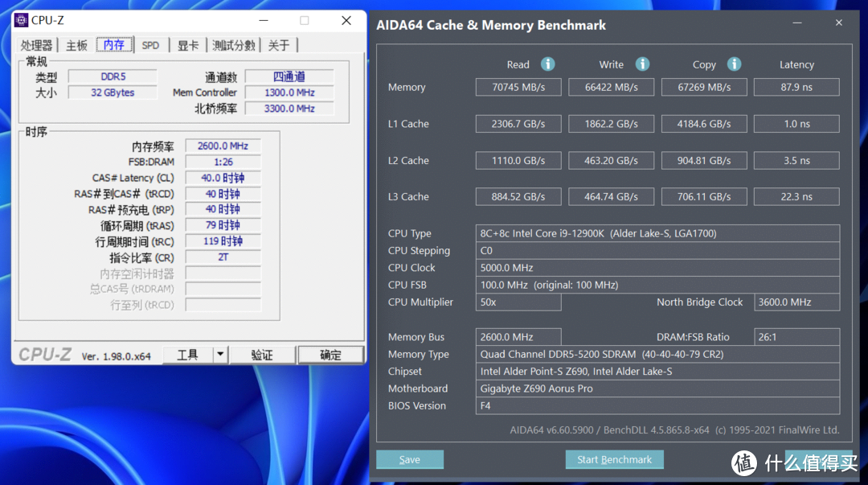
Task: Close the AIDA64 benchmark window
Action: [838, 23]
